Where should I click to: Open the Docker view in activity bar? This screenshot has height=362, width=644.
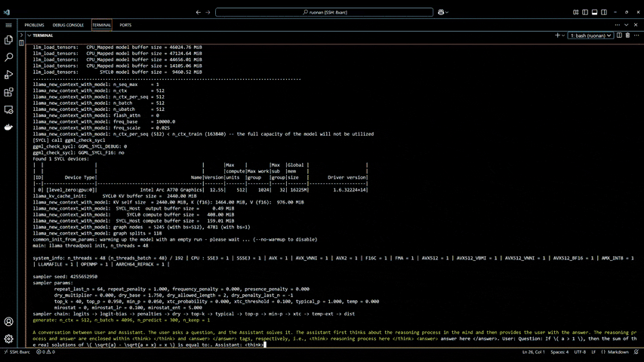click(8, 127)
